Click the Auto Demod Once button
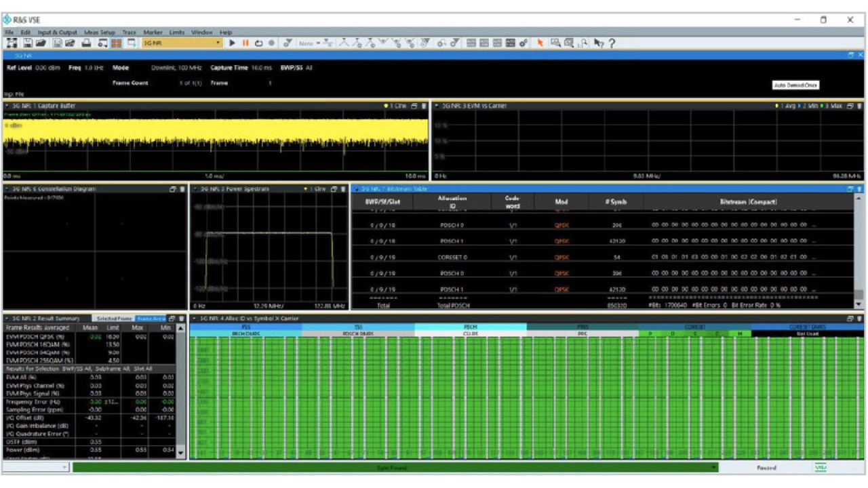The width and height of the screenshot is (868, 488). coord(796,85)
